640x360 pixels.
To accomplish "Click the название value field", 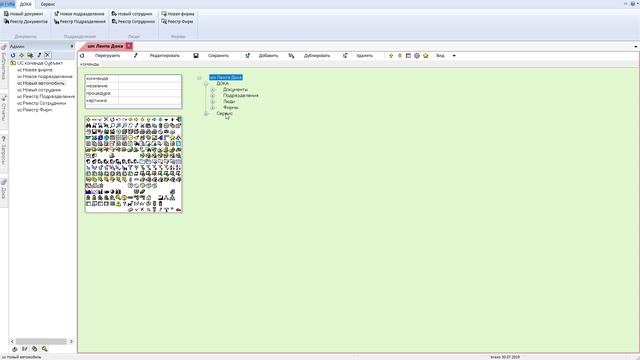I will [x=150, y=86].
